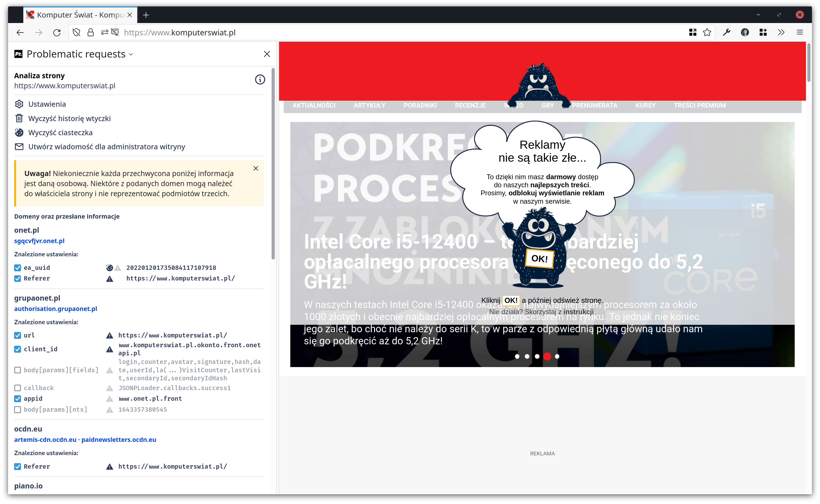The height and width of the screenshot is (504, 820).
Task: Select the last carousel slide dot
Action: (557, 356)
